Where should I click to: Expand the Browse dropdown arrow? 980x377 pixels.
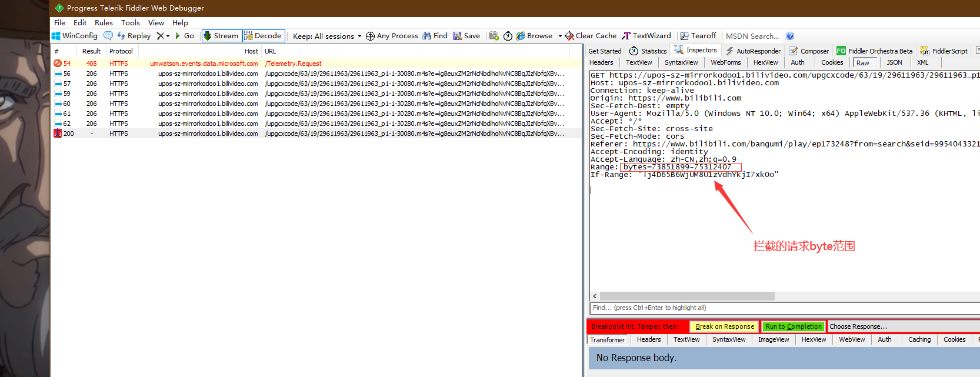(560, 36)
